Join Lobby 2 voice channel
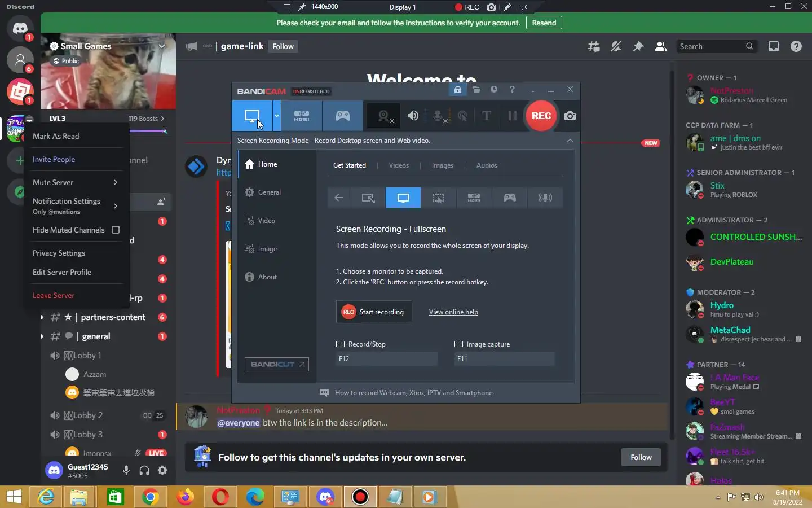This screenshot has width=812, height=508. click(x=107, y=415)
